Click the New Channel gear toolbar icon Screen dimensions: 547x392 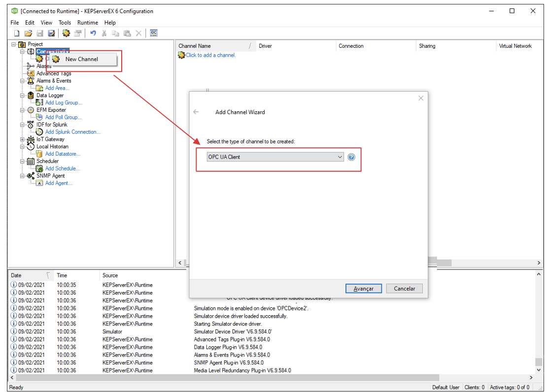66,33
